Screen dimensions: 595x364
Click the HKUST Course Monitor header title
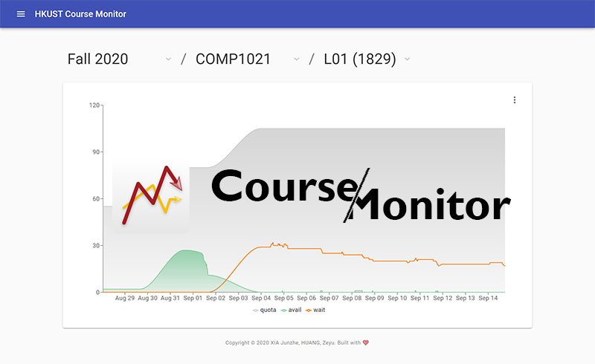click(x=80, y=14)
